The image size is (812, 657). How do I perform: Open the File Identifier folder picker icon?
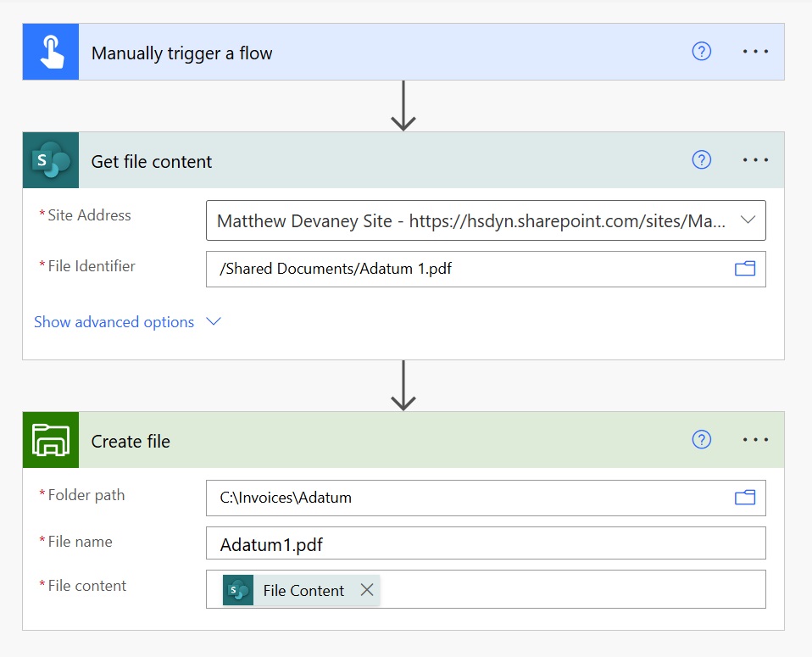(x=745, y=269)
